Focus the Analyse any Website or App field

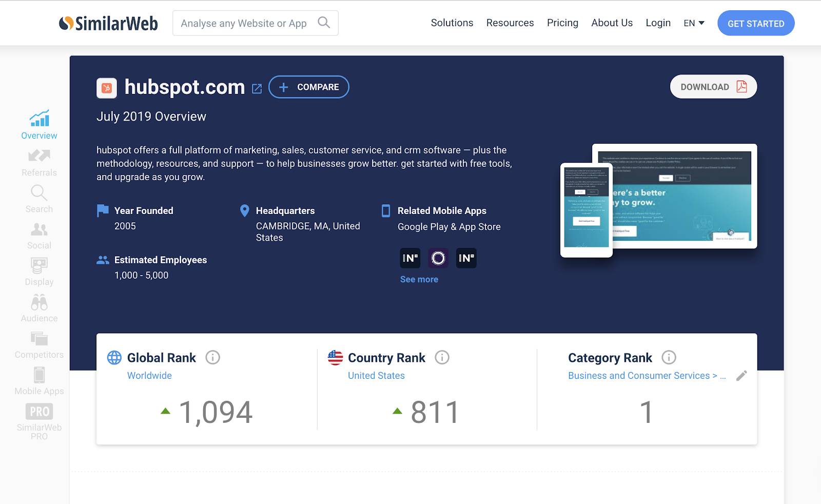coord(256,23)
